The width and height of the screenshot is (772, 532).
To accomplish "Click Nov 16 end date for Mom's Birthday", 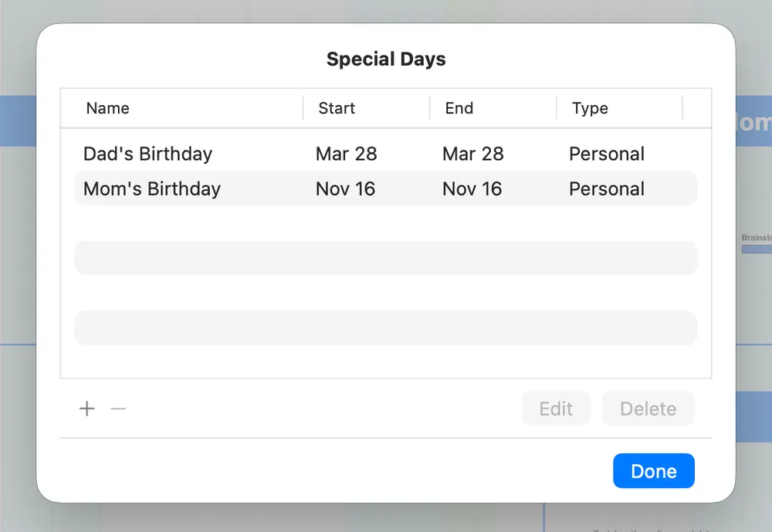I will pyautogui.click(x=472, y=188).
